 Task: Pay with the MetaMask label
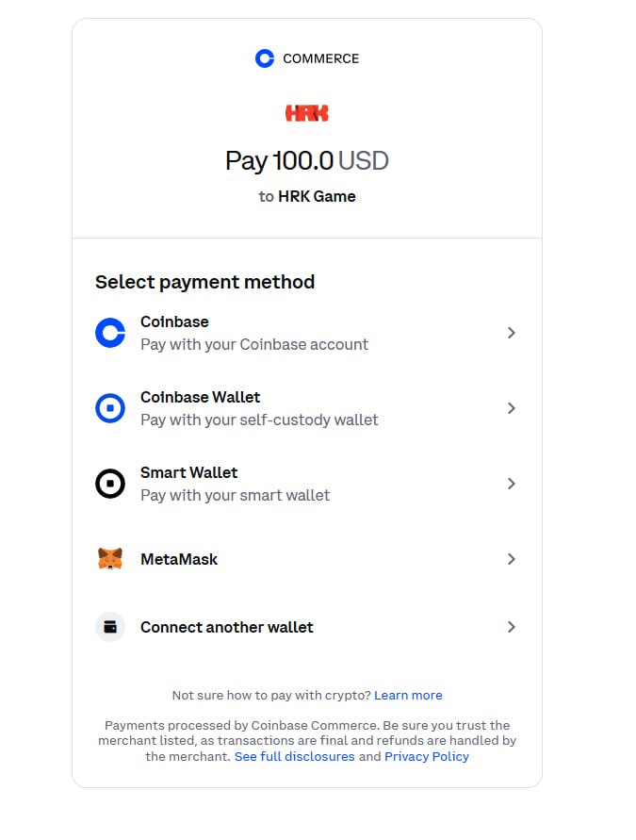pos(179,559)
